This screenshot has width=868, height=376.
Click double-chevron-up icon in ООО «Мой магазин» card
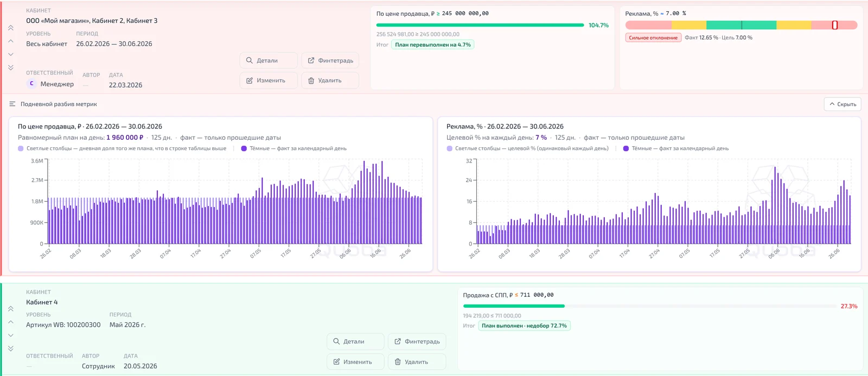11,28
